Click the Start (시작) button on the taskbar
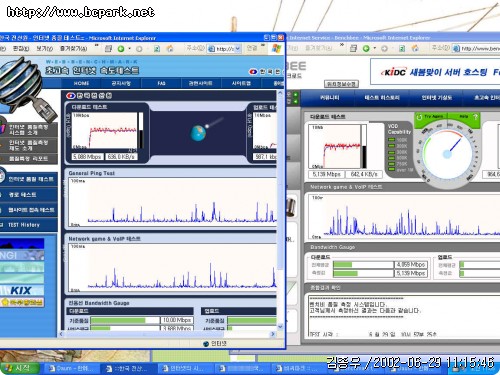 pos(19,368)
